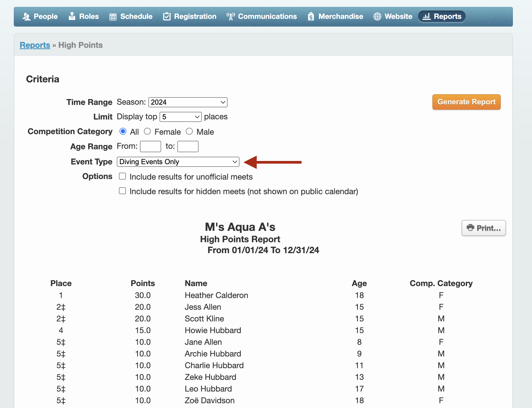Click the Communications antenna icon
Image resolution: width=532 pixels, height=408 pixels.
click(x=230, y=16)
